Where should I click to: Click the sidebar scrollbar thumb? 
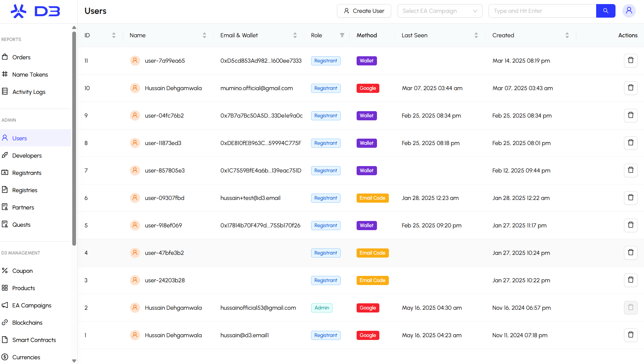pyautogui.click(x=74, y=139)
